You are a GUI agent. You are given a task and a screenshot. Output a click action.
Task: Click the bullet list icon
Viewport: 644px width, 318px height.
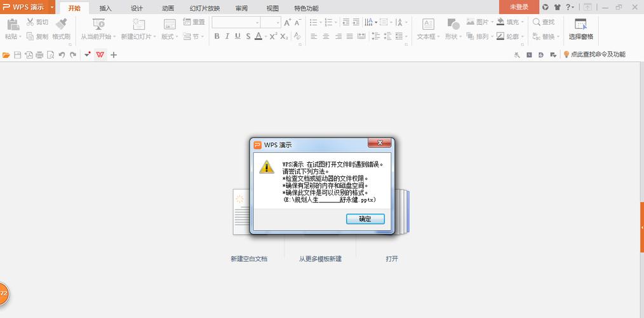coord(314,22)
